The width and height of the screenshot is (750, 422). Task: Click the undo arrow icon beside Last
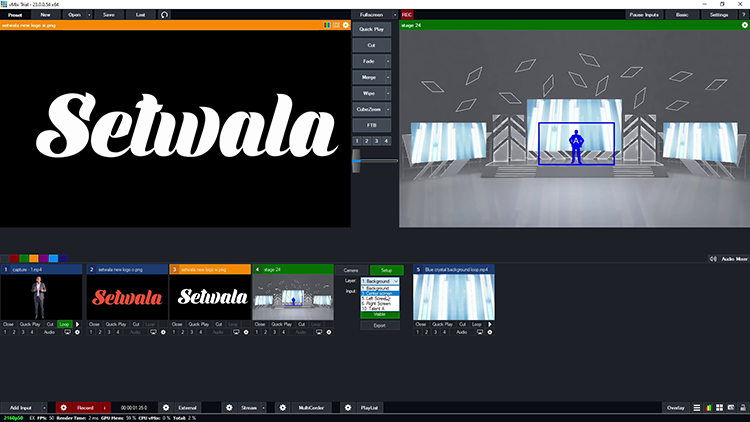coord(164,15)
